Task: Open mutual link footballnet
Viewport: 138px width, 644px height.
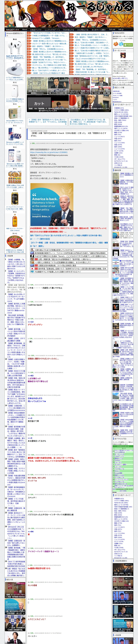Action: pyautogui.click(x=116, y=97)
